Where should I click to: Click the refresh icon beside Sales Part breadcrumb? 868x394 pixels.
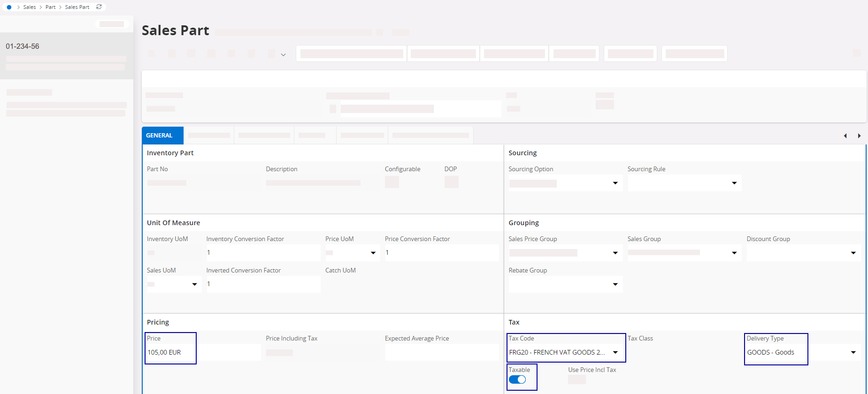click(99, 7)
